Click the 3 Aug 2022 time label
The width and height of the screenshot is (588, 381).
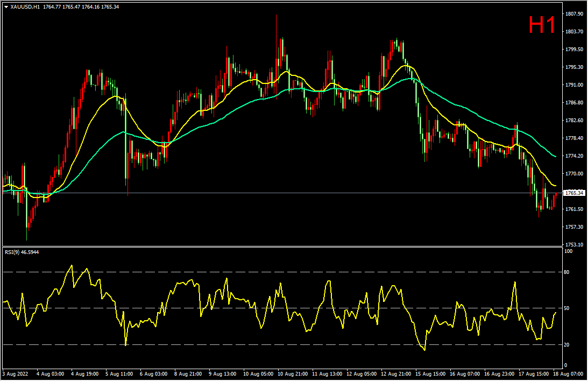click(x=16, y=374)
